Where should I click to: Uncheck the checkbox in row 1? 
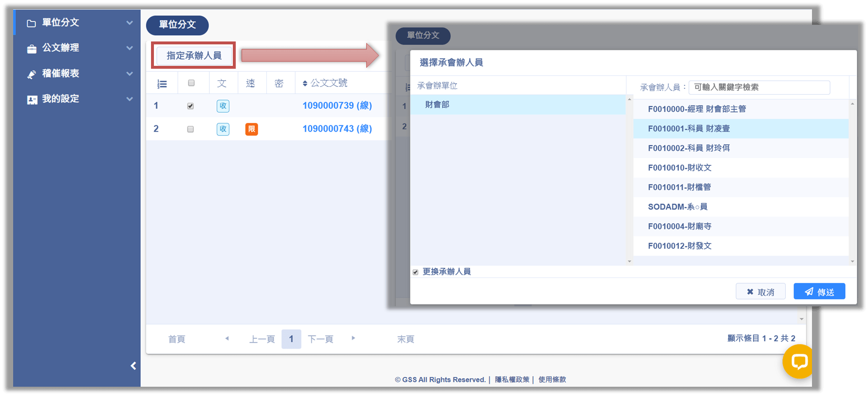point(190,106)
